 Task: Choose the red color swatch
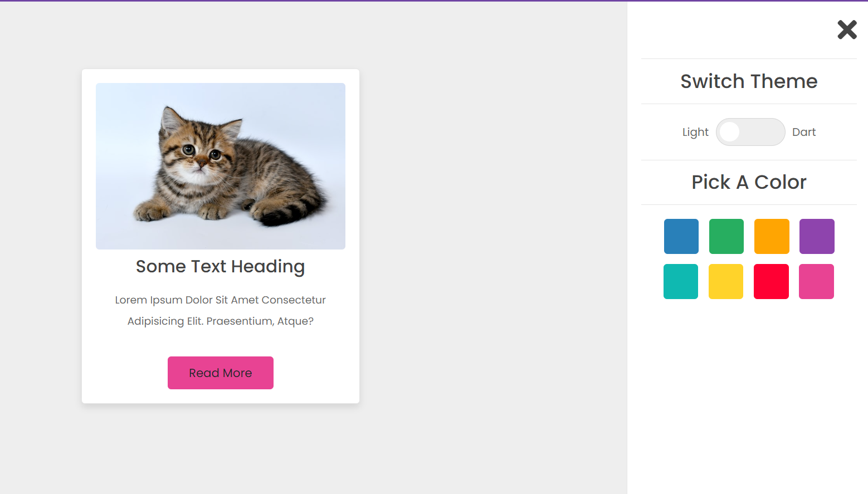coord(771,281)
